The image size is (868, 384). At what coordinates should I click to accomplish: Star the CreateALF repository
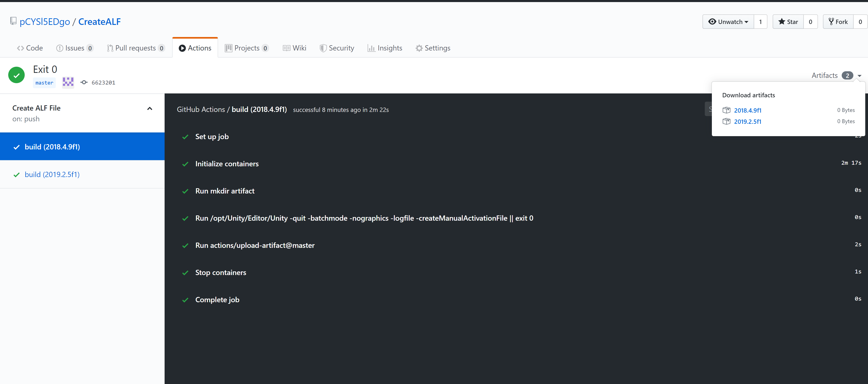(x=788, y=22)
